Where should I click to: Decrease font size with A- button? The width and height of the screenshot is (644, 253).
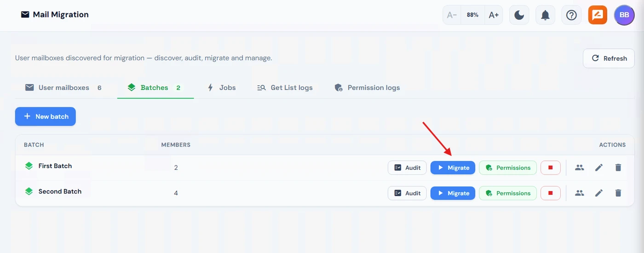452,15
